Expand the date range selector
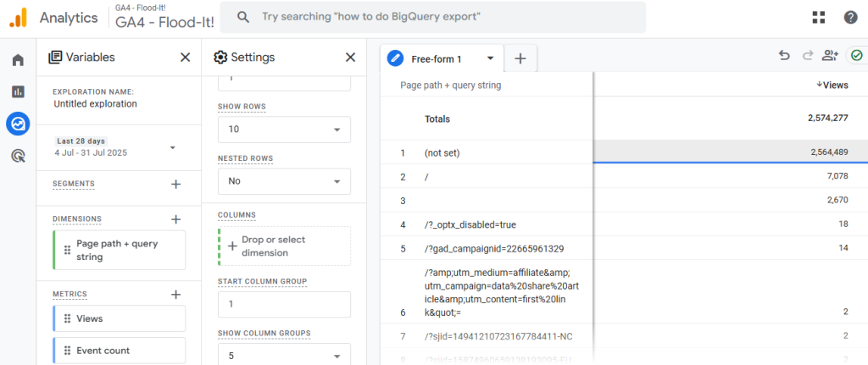Viewport: 868px width, 365px height. (173, 147)
